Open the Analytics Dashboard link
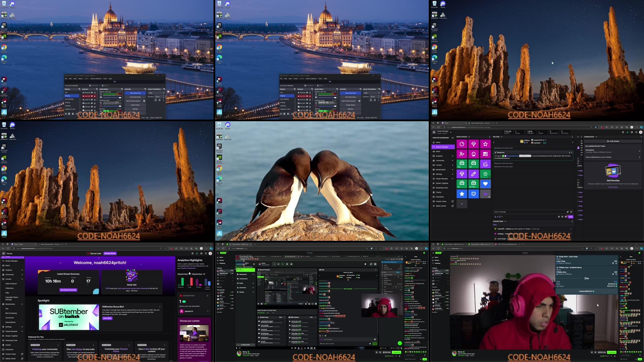 click(x=188, y=268)
